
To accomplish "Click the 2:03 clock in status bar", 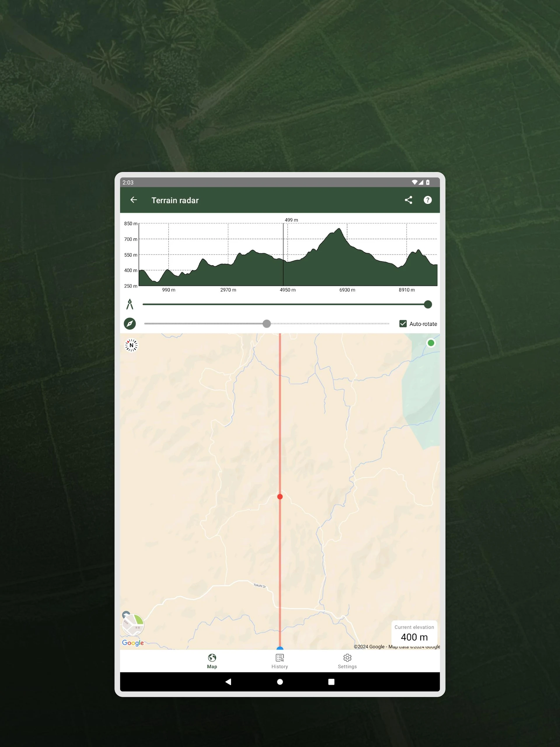I will click(x=128, y=182).
